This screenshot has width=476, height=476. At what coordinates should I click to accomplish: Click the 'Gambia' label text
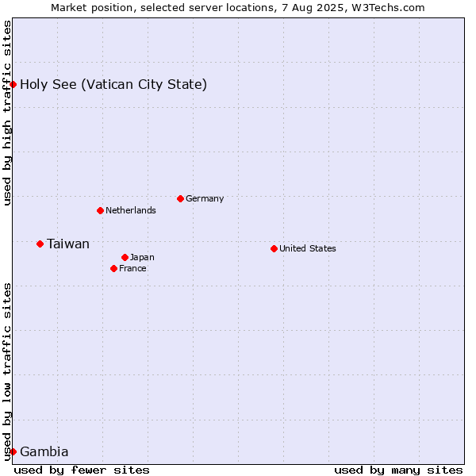point(44,451)
